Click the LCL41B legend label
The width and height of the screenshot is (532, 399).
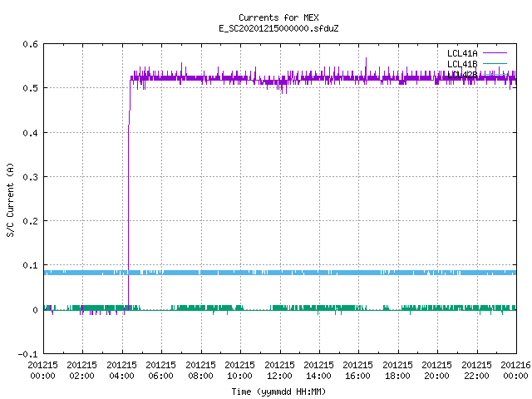point(462,64)
